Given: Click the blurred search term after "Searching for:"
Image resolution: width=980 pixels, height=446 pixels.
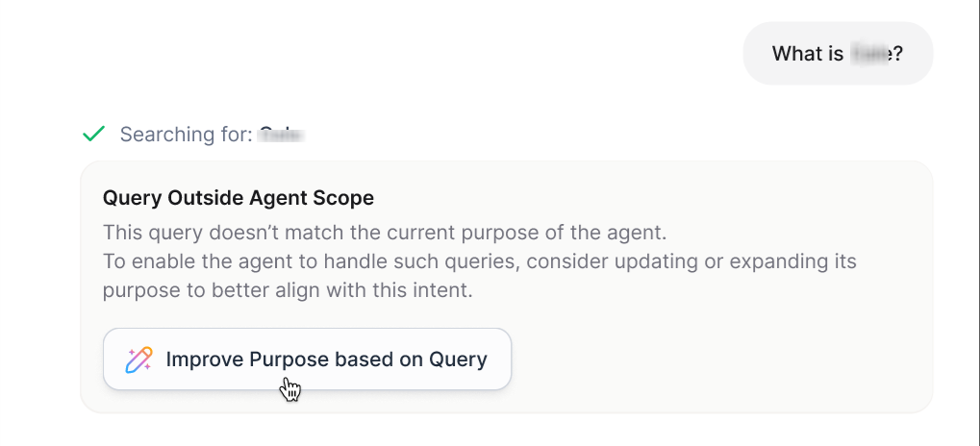Looking at the screenshot, I should point(281,134).
